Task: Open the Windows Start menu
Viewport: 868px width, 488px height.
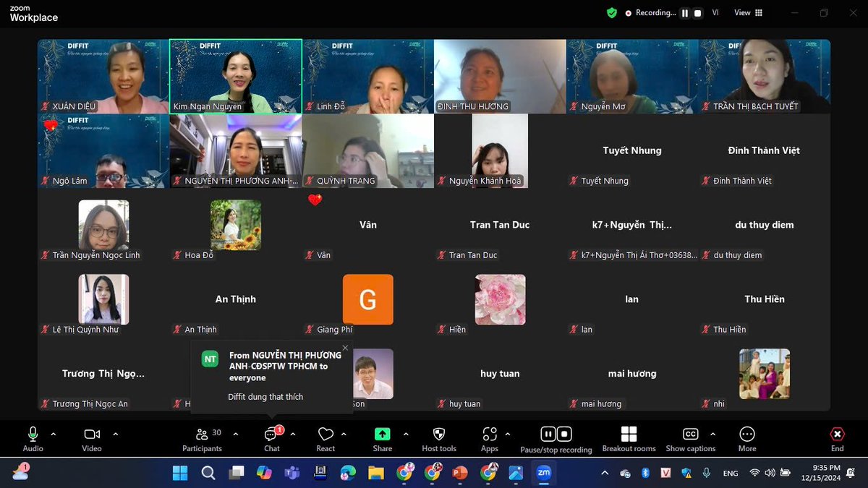Action: [180, 474]
